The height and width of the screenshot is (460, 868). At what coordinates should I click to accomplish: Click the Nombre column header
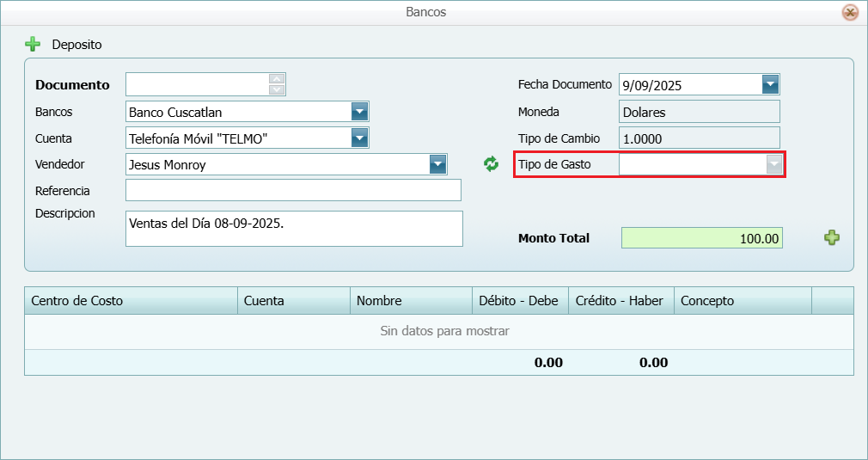coord(410,301)
